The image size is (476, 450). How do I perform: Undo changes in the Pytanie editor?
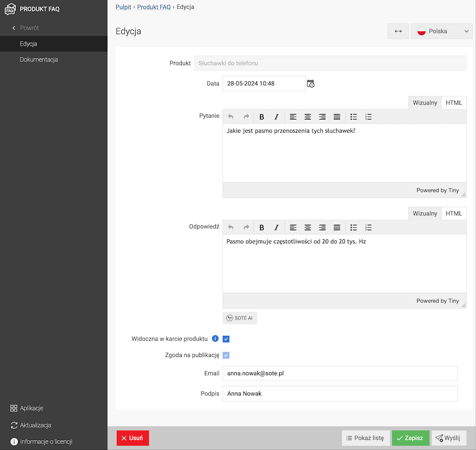(x=230, y=116)
